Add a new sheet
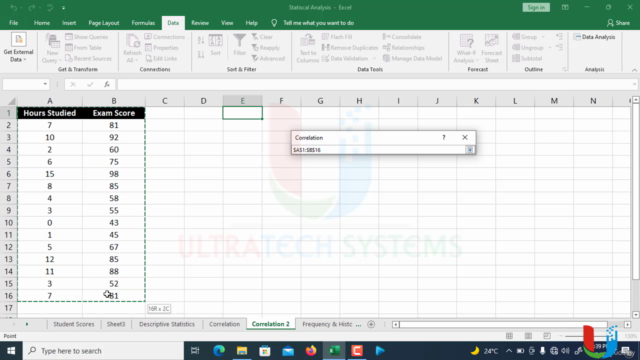 tap(371, 324)
